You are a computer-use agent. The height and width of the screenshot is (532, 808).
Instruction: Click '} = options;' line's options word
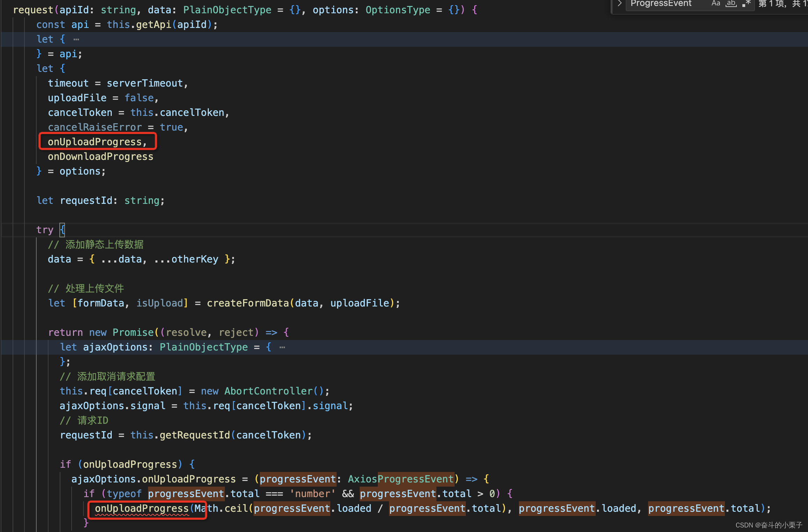click(x=80, y=171)
